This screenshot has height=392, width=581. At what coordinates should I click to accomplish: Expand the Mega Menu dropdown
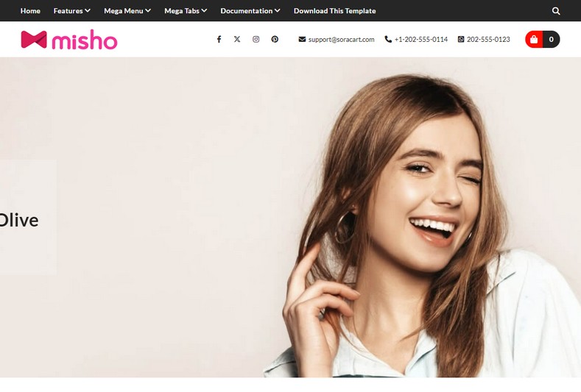pos(127,11)
